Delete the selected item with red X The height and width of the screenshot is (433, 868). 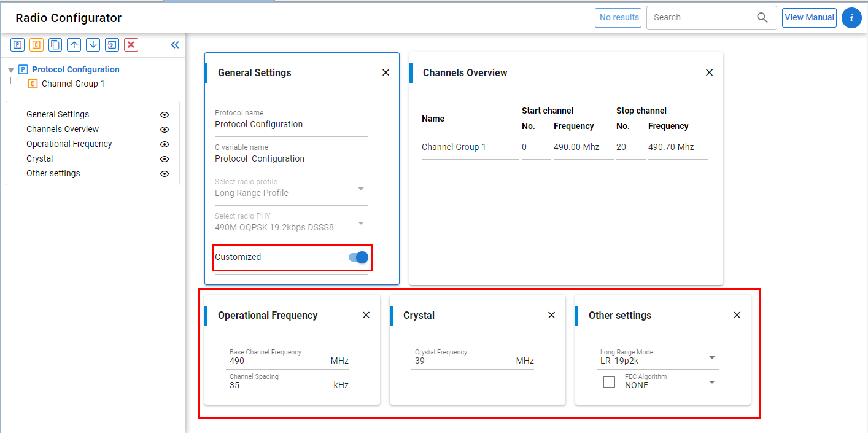131,44
